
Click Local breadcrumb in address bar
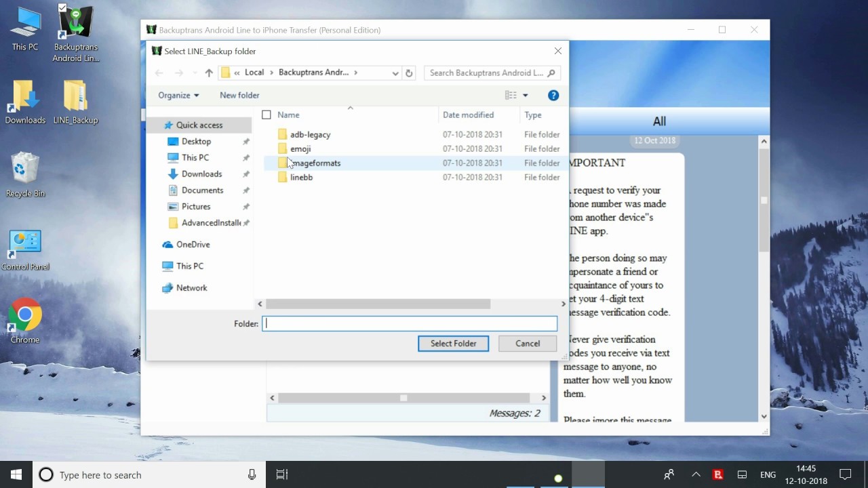click(x=254, y=73)
